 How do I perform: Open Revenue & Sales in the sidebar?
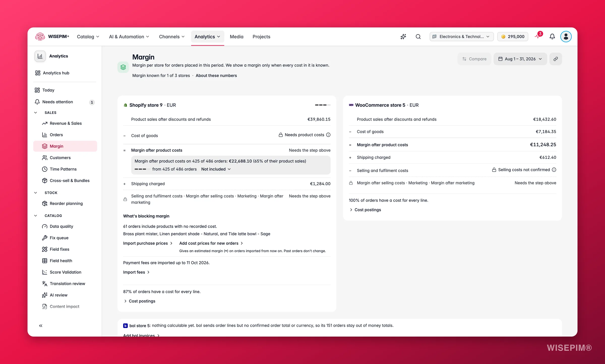coord(65,123)
